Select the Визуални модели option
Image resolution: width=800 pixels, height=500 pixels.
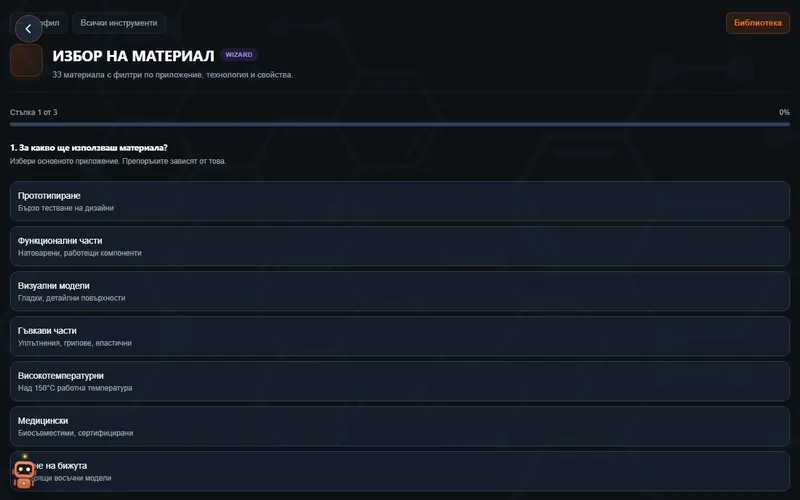pyautogui.click(x=400, y=291)
